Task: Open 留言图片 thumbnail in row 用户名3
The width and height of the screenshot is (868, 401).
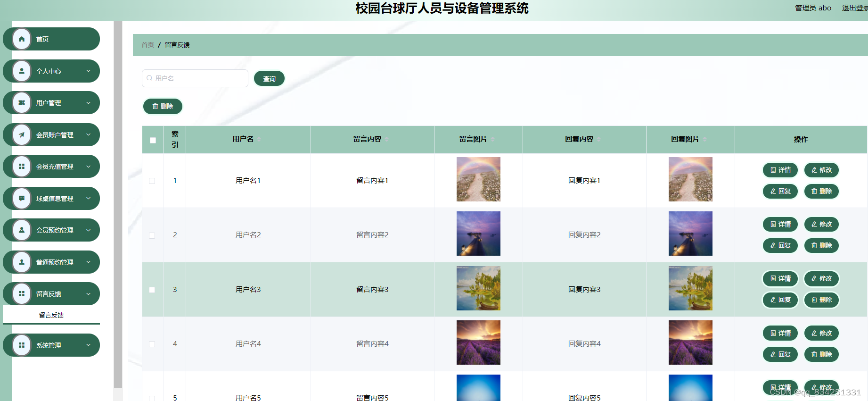Action: 478,288
